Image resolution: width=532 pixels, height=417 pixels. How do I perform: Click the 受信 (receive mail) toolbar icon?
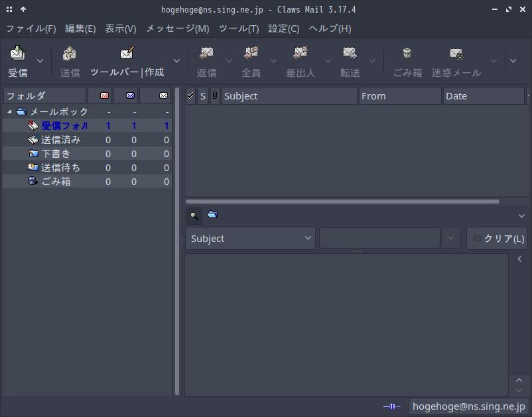click(x=18, y=53)
